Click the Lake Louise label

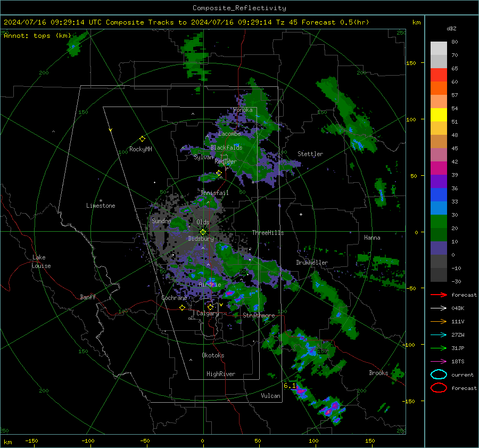(42, 262)
